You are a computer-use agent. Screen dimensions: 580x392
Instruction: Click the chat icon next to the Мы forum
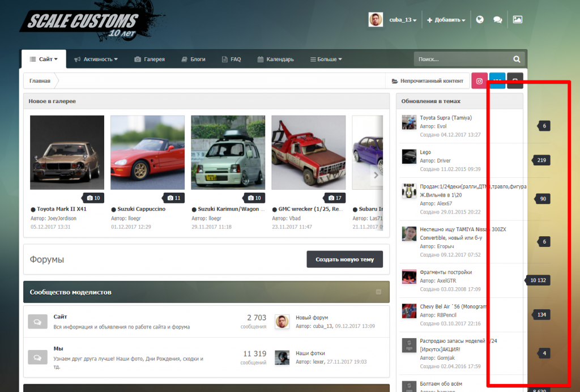[37, 357]
